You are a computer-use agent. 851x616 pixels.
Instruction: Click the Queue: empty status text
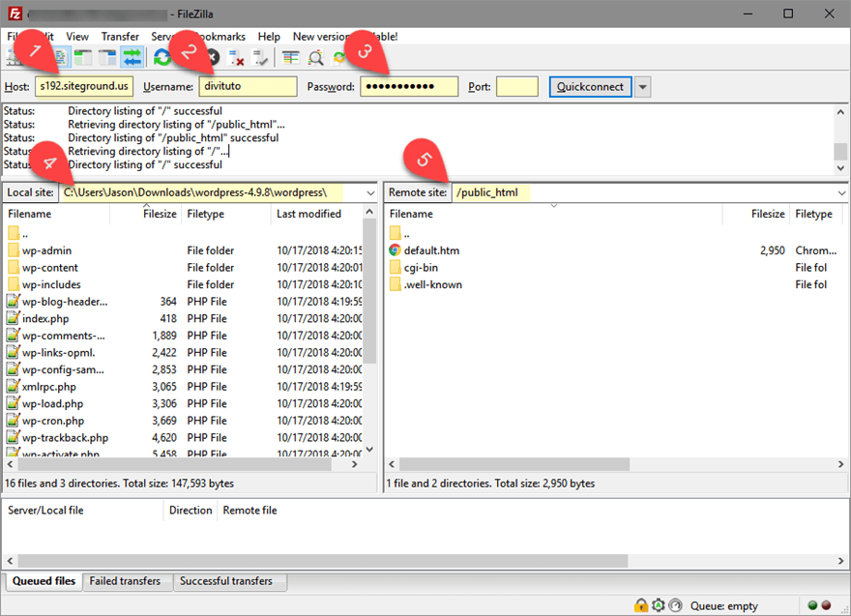pyautogui.click(x=723, y=605)
